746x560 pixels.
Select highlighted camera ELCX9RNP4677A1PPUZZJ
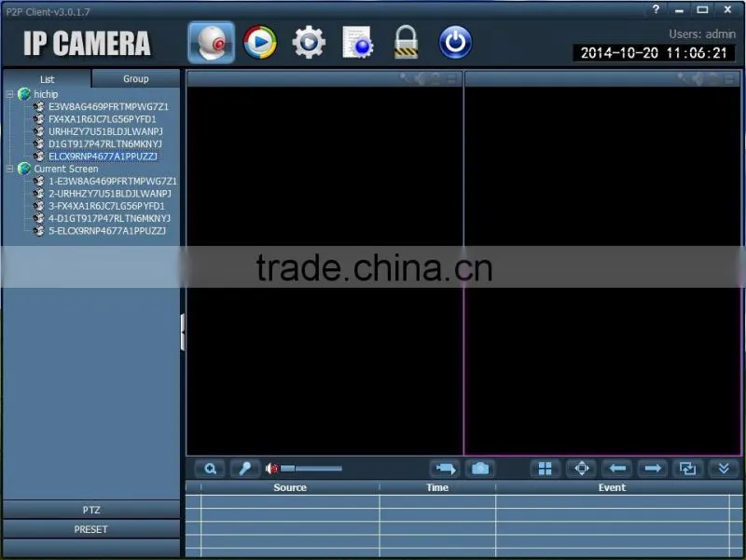(103, 156)
